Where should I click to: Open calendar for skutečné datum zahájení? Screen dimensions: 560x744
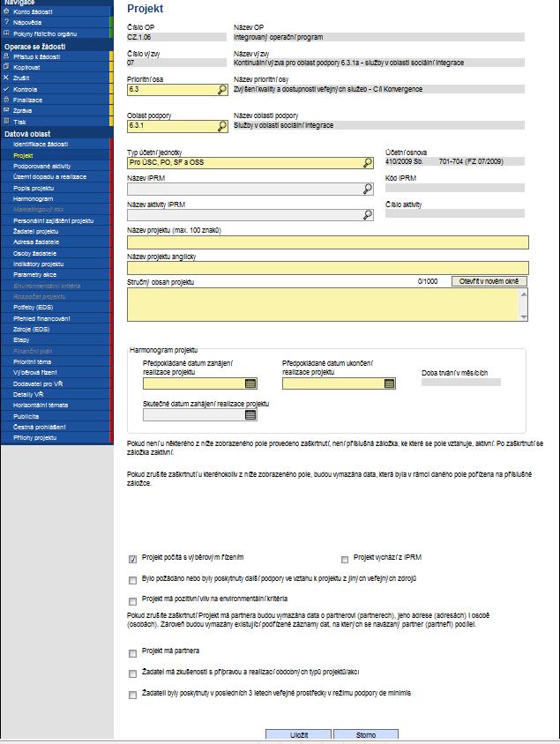pyautogui.click(x=250, y=414)
